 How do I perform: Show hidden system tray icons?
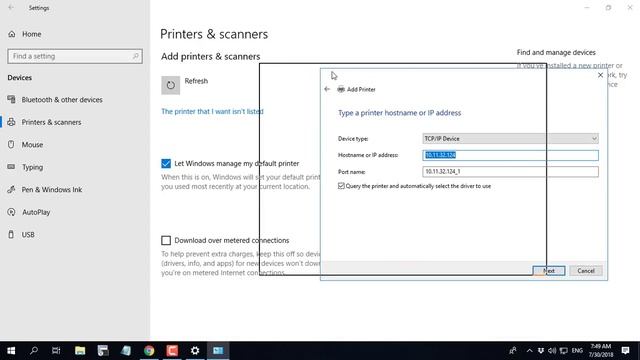click(529, 351)
